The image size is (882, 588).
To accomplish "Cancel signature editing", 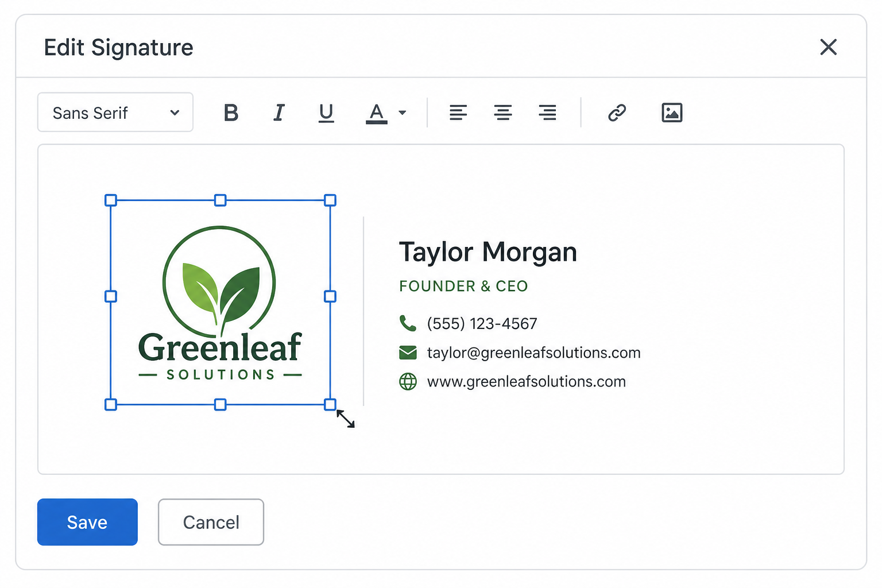I will pos(211,522).
